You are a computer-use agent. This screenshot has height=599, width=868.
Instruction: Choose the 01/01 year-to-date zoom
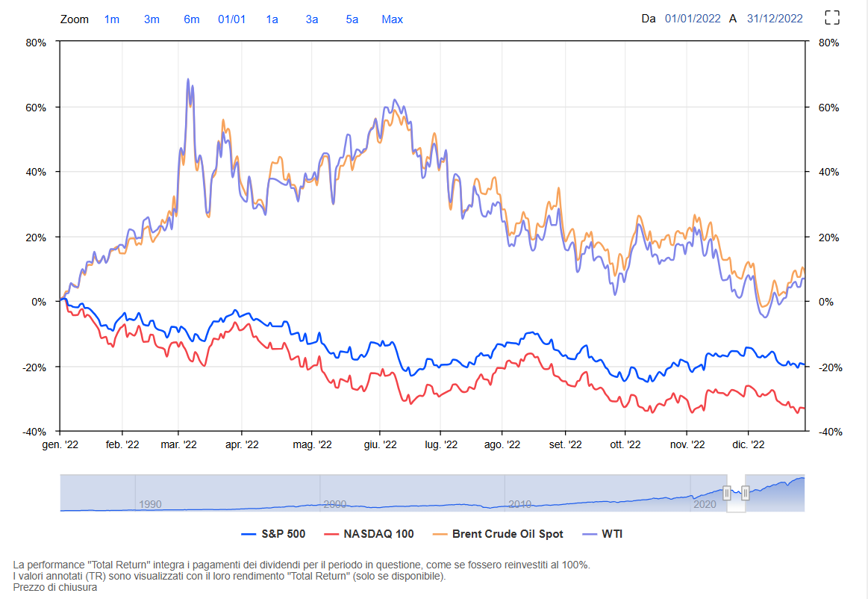[x=231, y=19]
